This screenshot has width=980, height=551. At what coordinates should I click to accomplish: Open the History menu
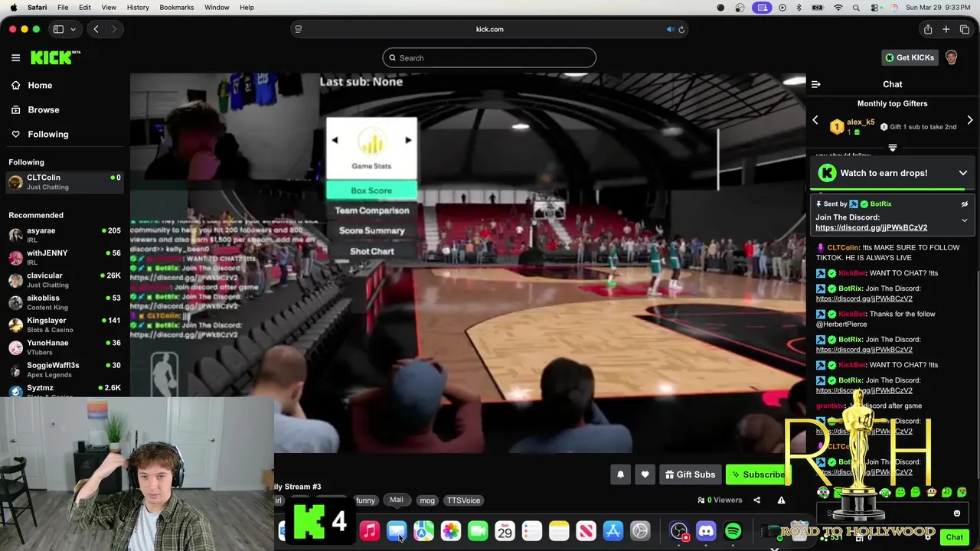[x=138, y=8]
